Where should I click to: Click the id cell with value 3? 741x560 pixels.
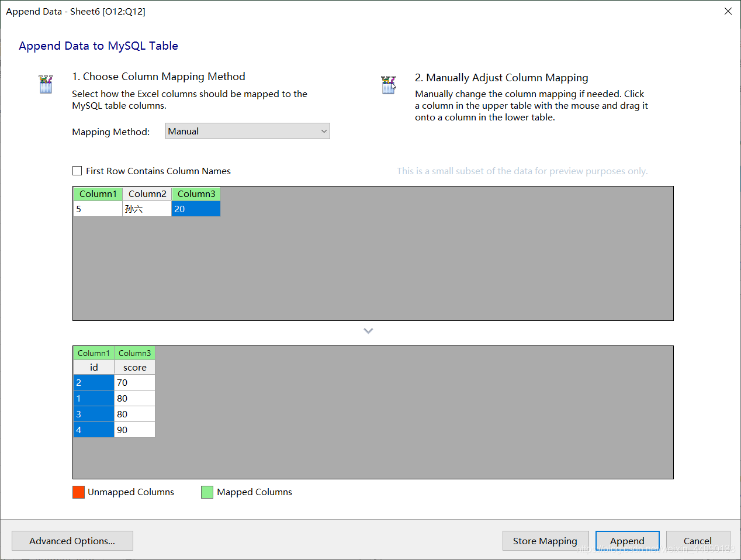[94, 414]
